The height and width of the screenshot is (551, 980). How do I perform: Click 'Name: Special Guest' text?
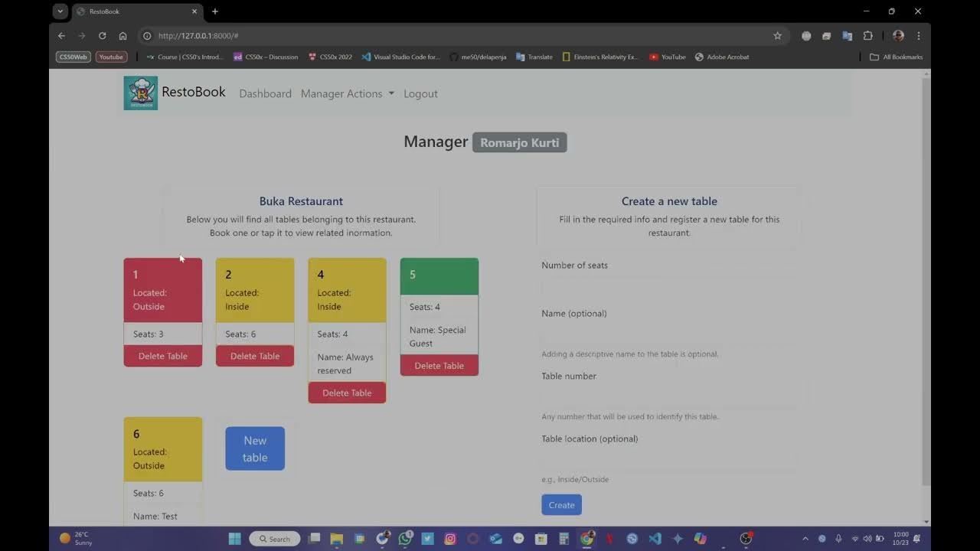pyautogui.click(x=438, y=337)
